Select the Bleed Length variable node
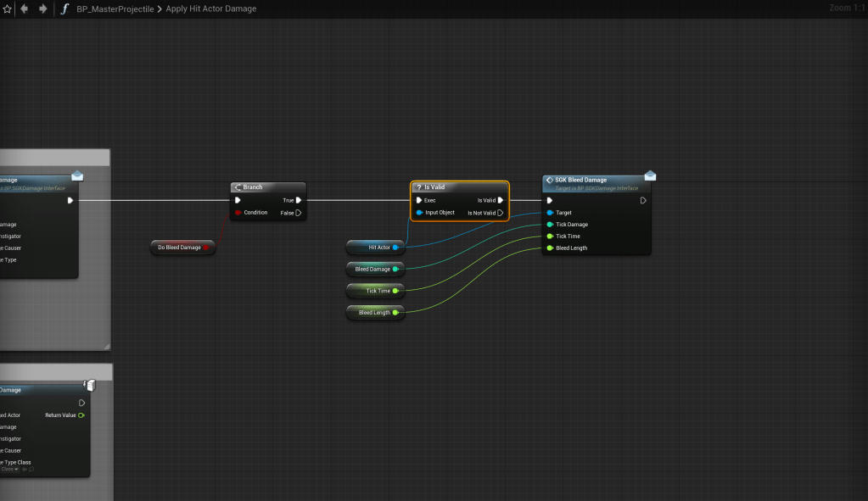Viewport: 868px width, 501px height. (372, 313)
